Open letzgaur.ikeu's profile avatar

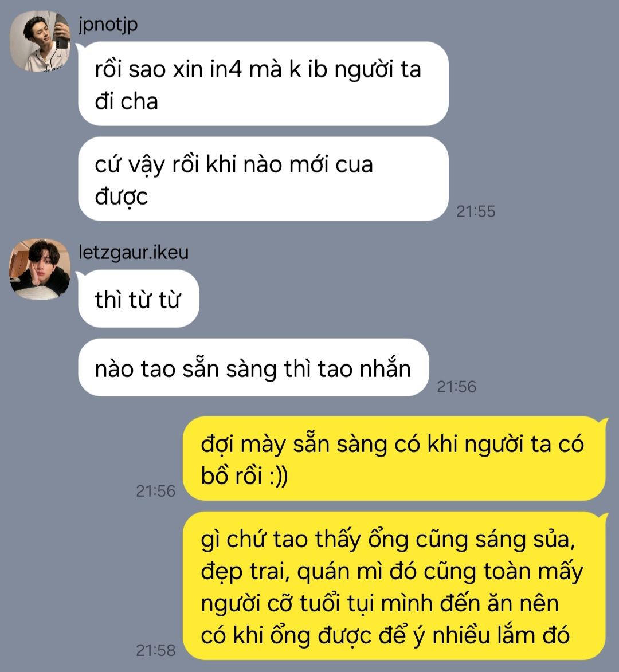point(40,269)
